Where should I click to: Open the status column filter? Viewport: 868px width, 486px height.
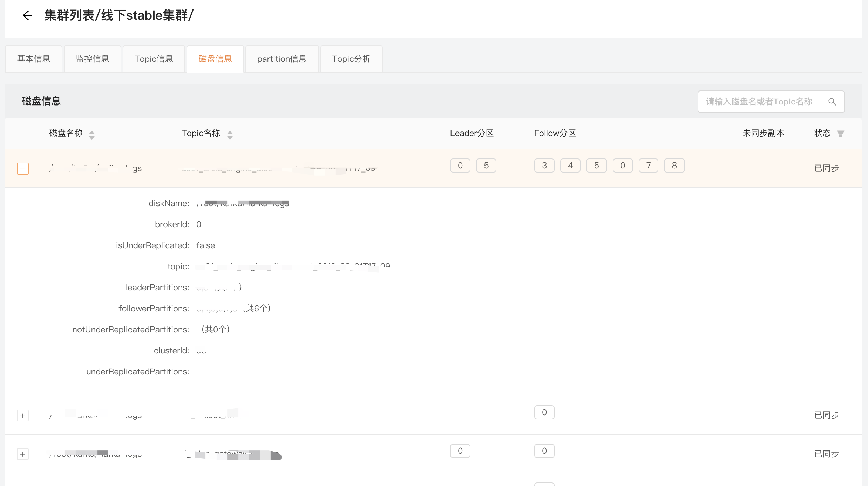840,134
